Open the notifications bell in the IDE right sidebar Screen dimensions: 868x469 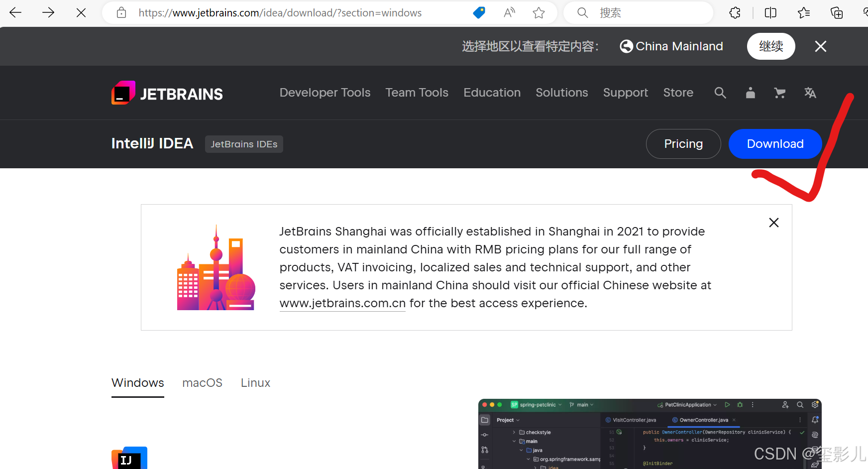click(815, 420)
